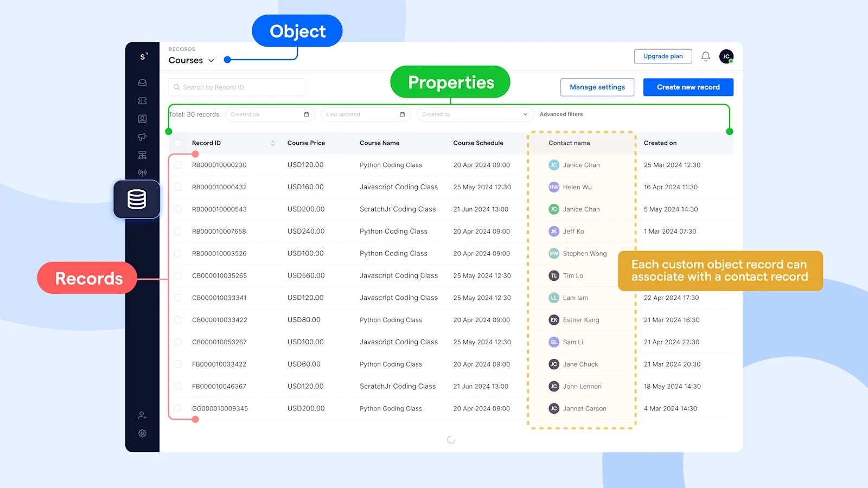Image resolution: width=868 pixels, height=488 pixels.
Task: Click Esther Kang's EK avatar
Action: (x=554, y=320)
